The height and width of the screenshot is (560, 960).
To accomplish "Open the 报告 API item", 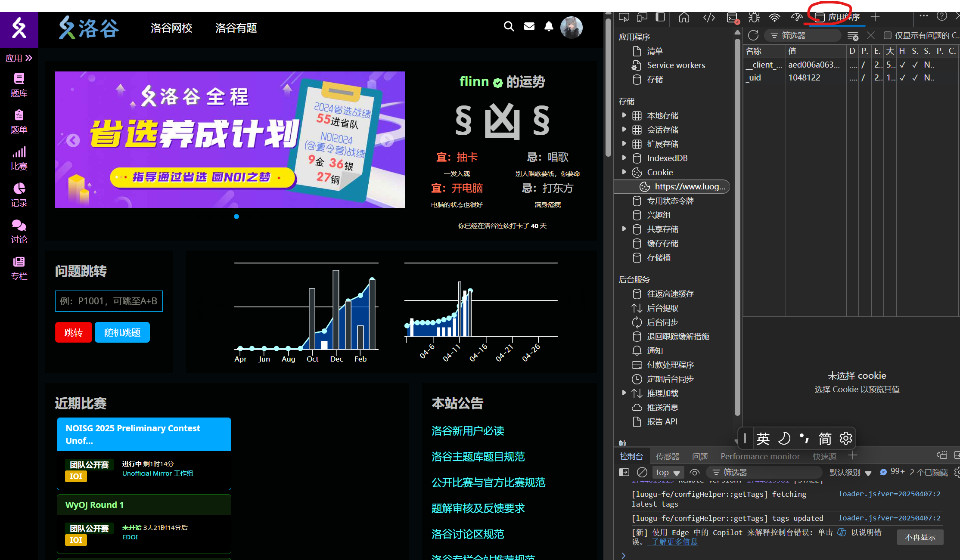I will point(662,422).
